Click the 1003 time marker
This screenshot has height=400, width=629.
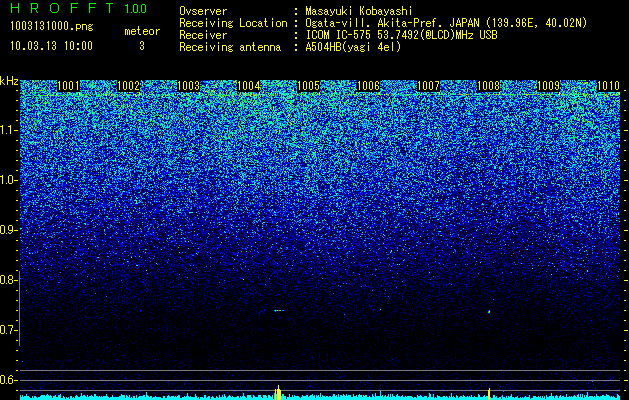(189, 86)
